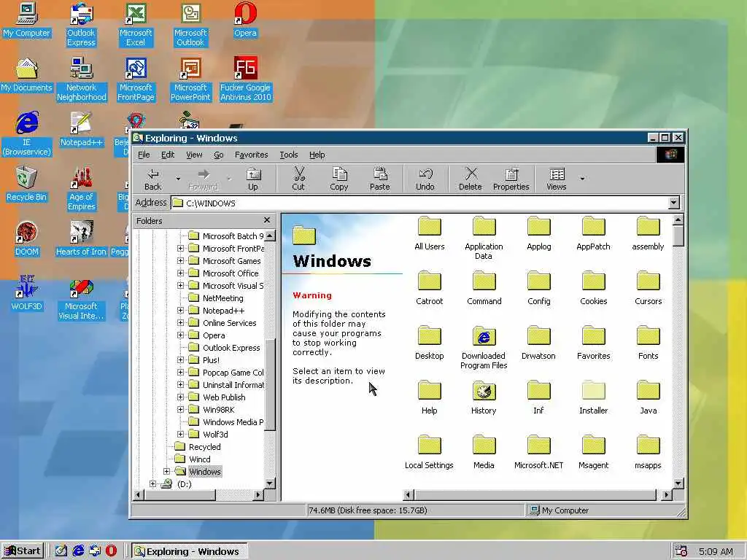747x560 pixels.
Task: Expand the Windows folder tree node
Action: 167,472
